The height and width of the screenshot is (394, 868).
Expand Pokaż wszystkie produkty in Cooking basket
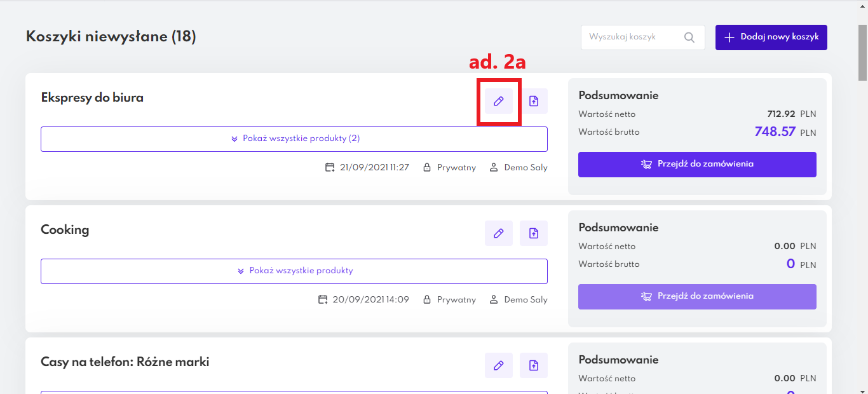tap(294, 271)
